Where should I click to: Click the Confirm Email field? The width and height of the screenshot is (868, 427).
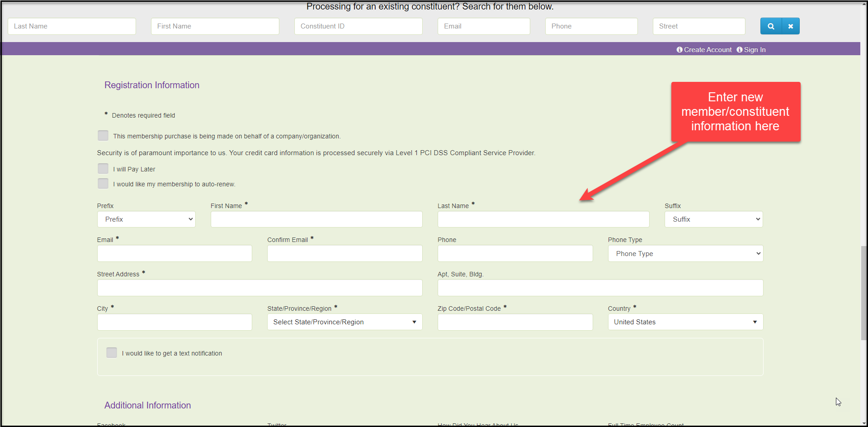(345, 254)
